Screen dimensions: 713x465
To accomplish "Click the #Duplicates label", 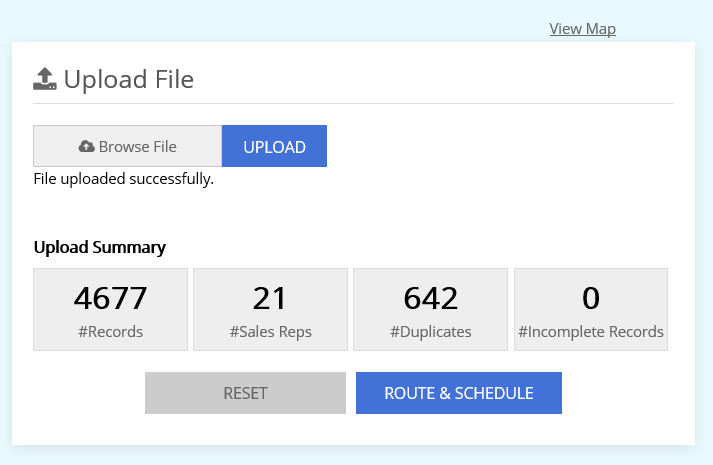I will point(431,332).
